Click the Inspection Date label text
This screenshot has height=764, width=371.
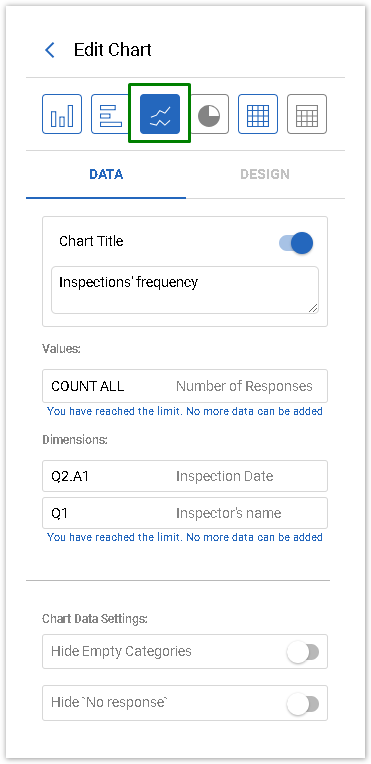224,476
